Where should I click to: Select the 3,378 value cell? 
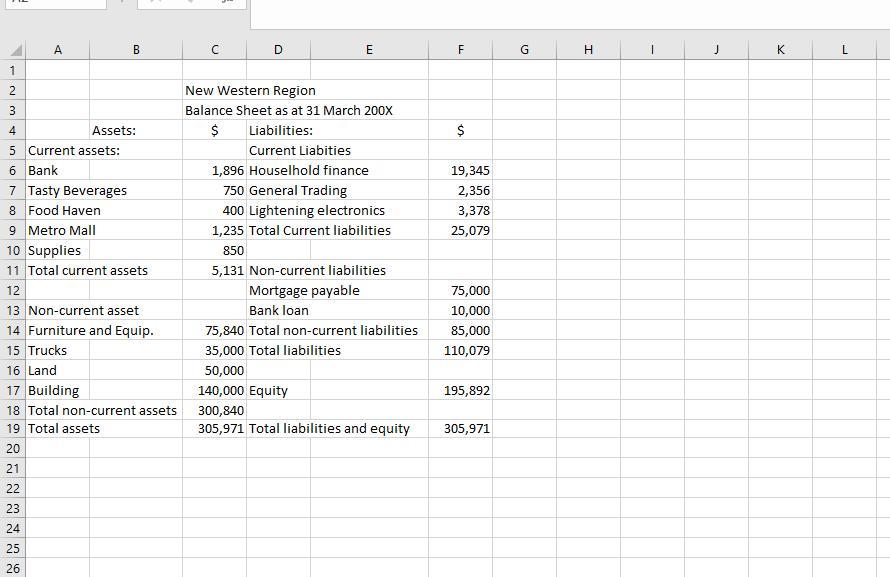point(460,210)
